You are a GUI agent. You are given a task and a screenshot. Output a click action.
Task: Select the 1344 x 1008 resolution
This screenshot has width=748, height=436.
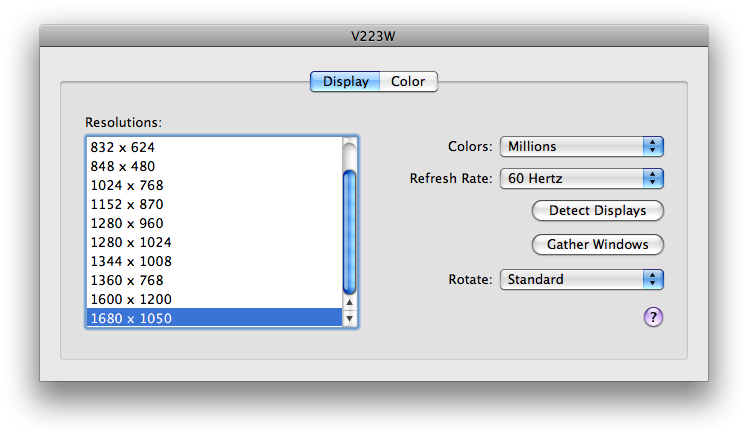214,261
